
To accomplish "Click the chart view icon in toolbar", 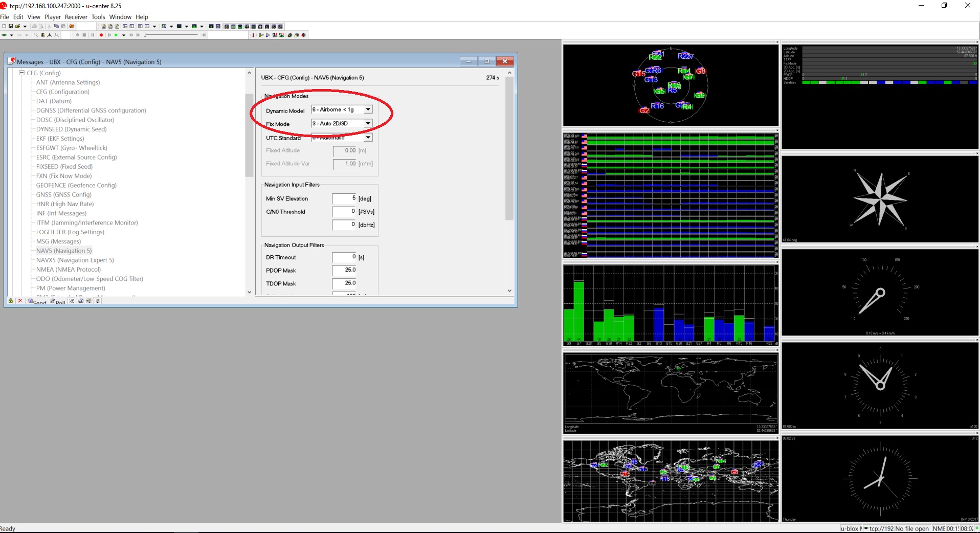I will pyautogui.click(x=179, y=26).
